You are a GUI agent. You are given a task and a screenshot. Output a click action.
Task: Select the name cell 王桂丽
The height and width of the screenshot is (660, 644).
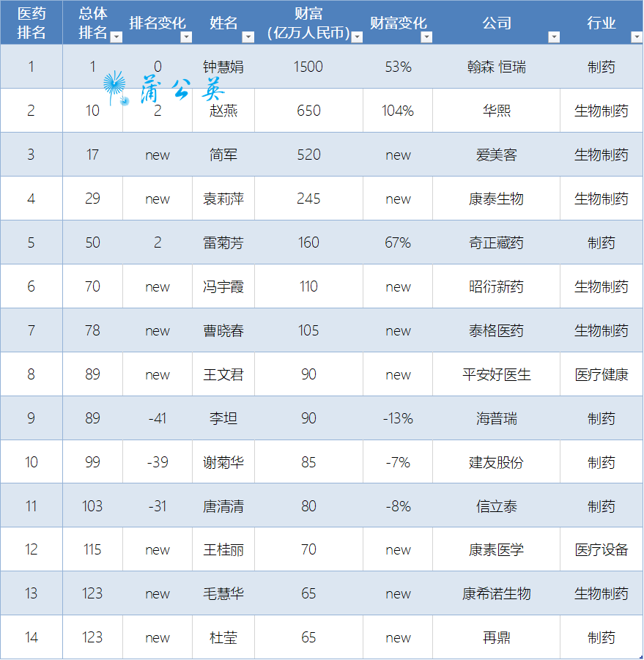pyautogui.click(x=223, y=549)
